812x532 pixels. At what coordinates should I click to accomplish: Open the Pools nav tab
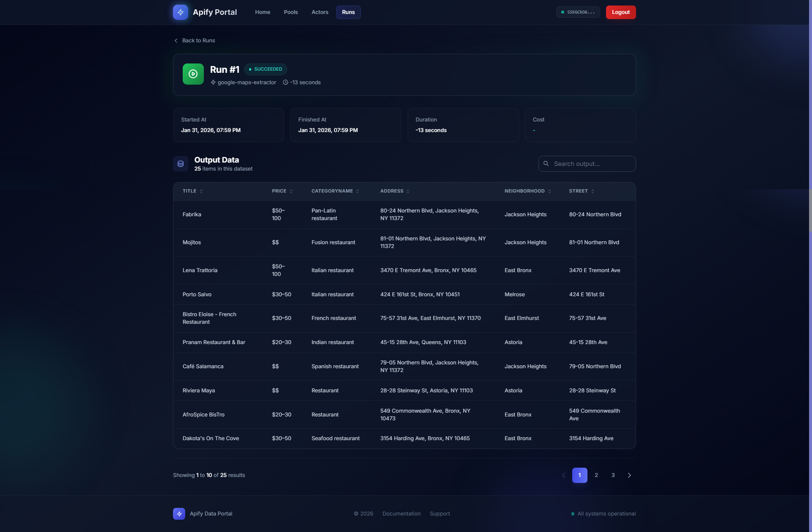pyautogui.click(x=291, y=12)
